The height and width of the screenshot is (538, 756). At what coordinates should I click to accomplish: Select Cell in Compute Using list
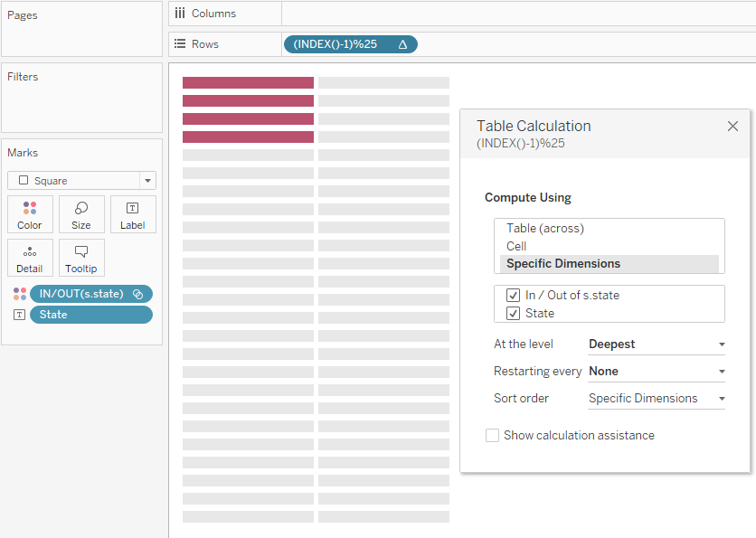(x=516, y=246)
